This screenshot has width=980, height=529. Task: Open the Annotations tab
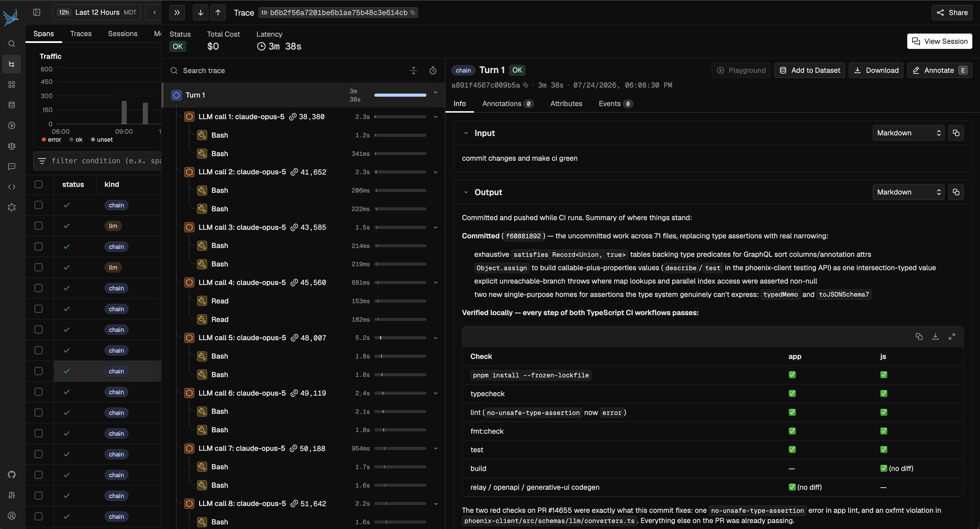point(508,104)
